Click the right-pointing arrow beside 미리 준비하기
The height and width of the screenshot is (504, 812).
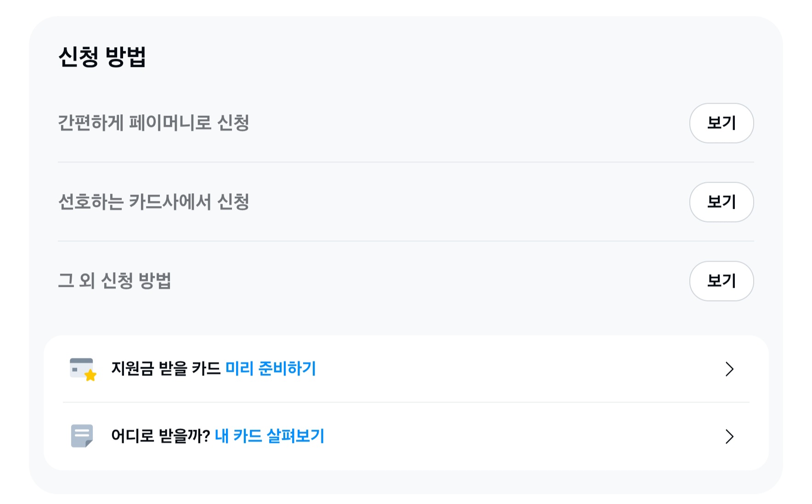(729, 370)
